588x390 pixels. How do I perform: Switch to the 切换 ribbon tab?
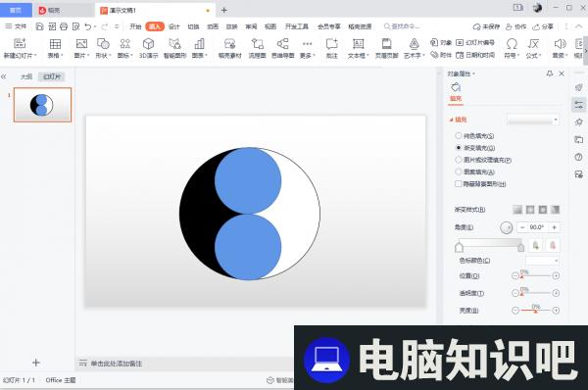[x=193, y=26]
